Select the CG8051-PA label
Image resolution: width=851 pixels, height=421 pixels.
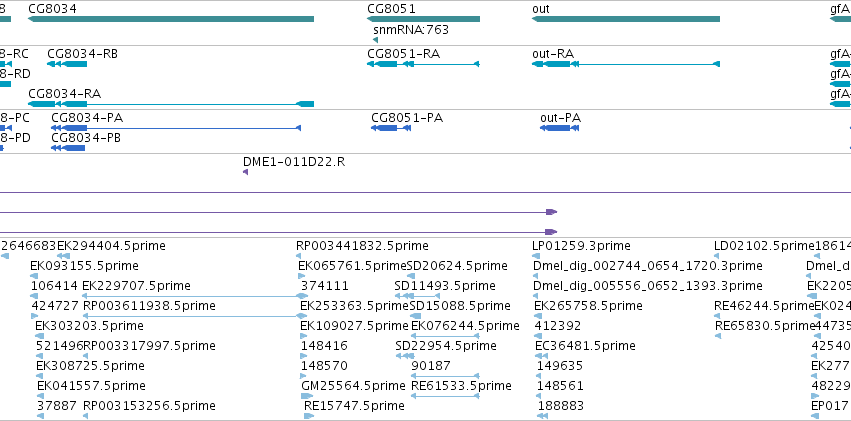point(407,118)
